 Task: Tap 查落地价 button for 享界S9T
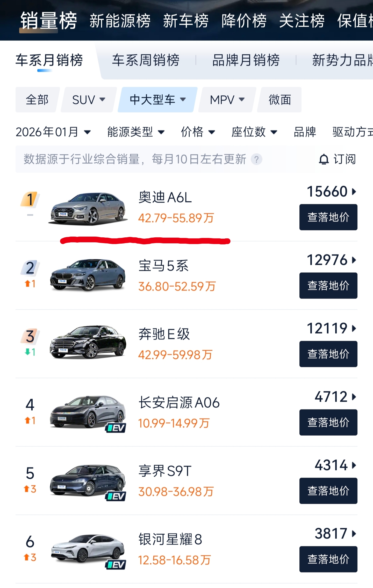tap(328, 491)
